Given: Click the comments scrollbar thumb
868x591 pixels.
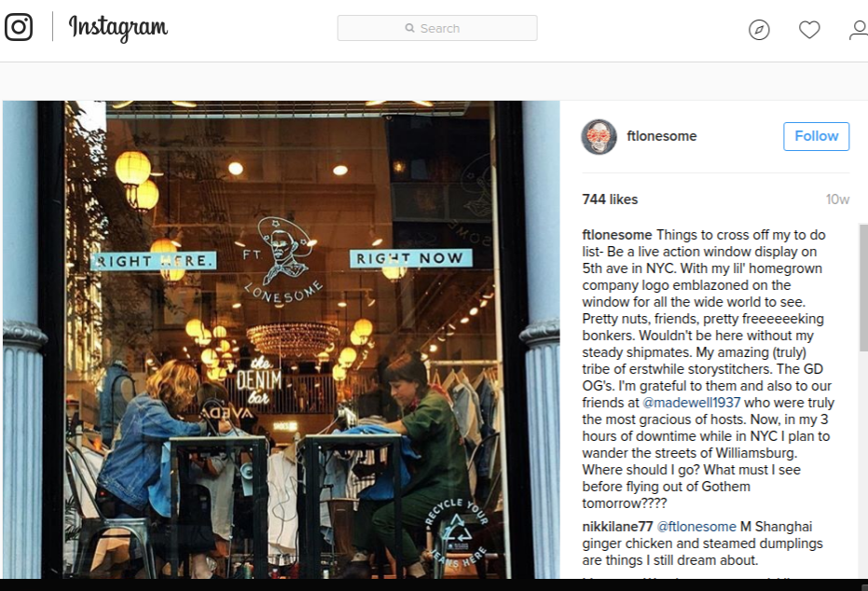Looking at the screenshot, I should (863, 287).
